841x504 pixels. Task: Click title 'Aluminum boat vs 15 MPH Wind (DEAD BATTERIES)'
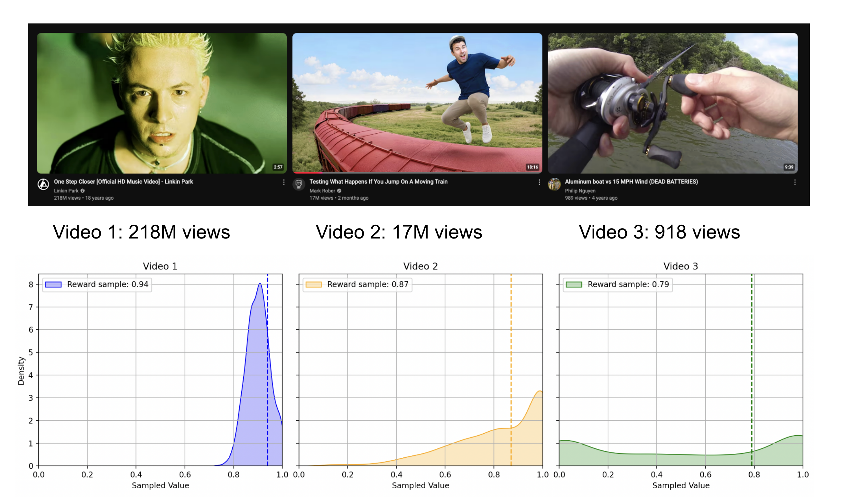[631, 182]
